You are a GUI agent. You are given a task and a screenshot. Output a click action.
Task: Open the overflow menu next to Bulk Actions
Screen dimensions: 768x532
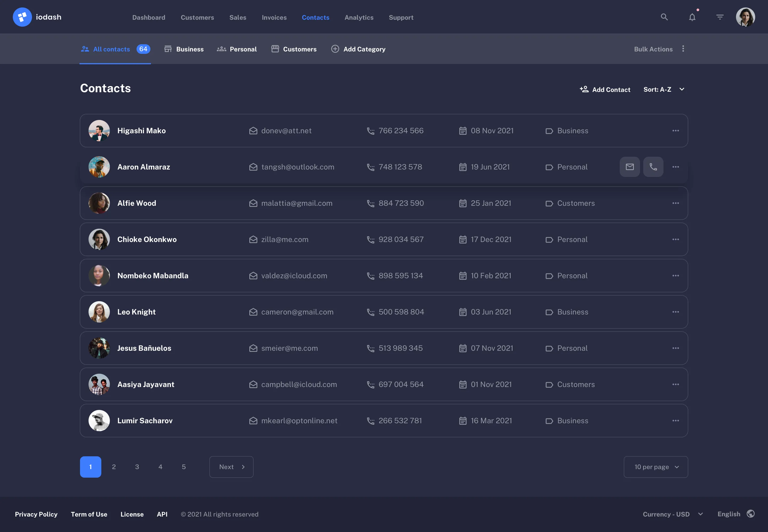[x=683, y=49]
